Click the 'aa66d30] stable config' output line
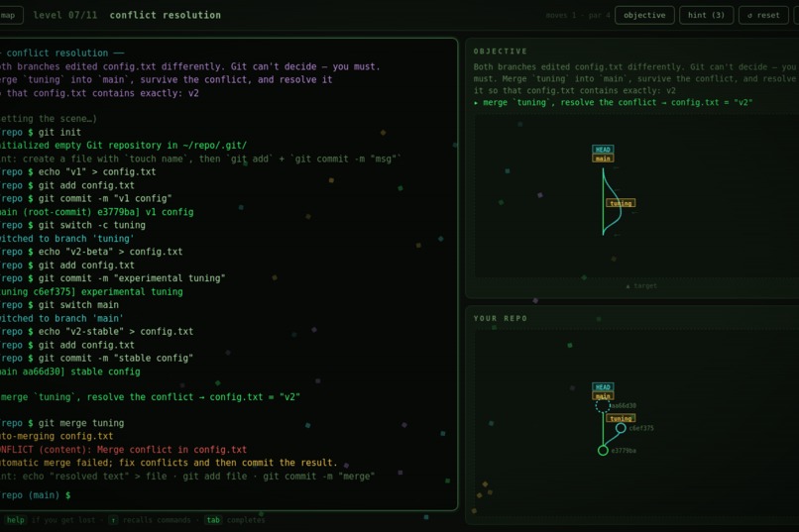Viewport: 799px width, 532px height. (70, 372)
